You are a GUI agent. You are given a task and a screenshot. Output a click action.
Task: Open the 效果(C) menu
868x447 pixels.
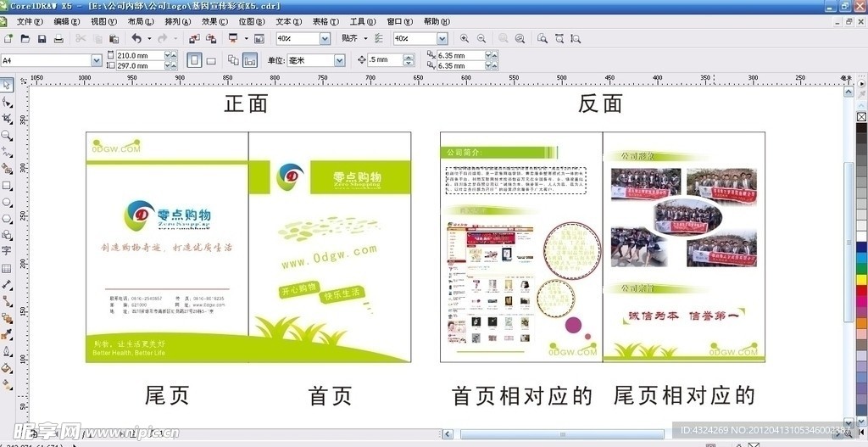pos(214,21)
